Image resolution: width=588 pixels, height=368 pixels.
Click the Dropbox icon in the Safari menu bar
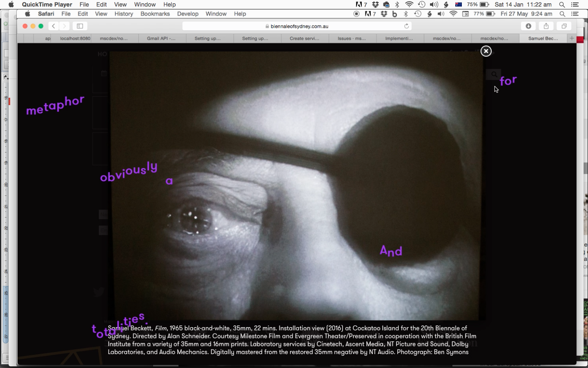tap(384, 14)
